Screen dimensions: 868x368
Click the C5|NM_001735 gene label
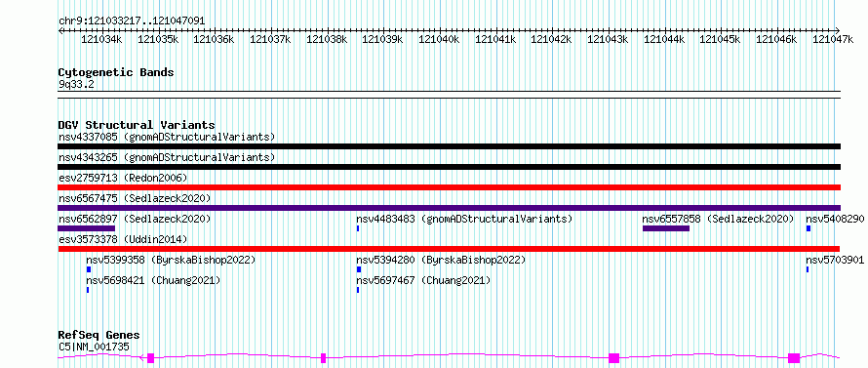(94, 347)
